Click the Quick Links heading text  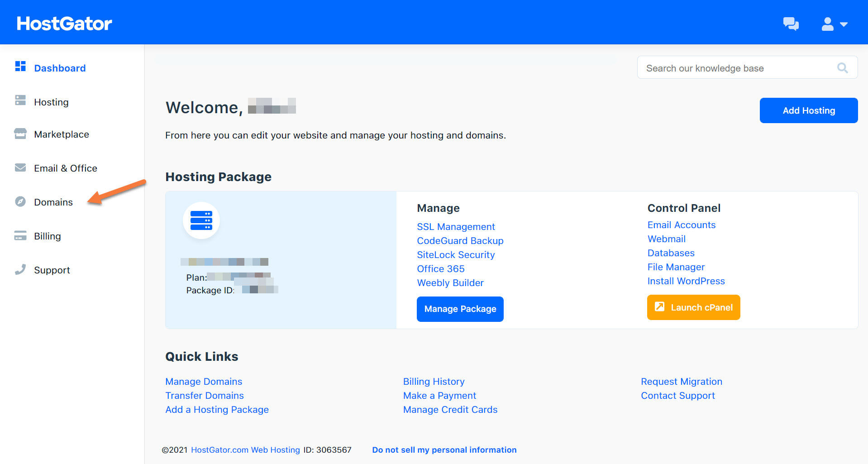click(x=202, y=357)
